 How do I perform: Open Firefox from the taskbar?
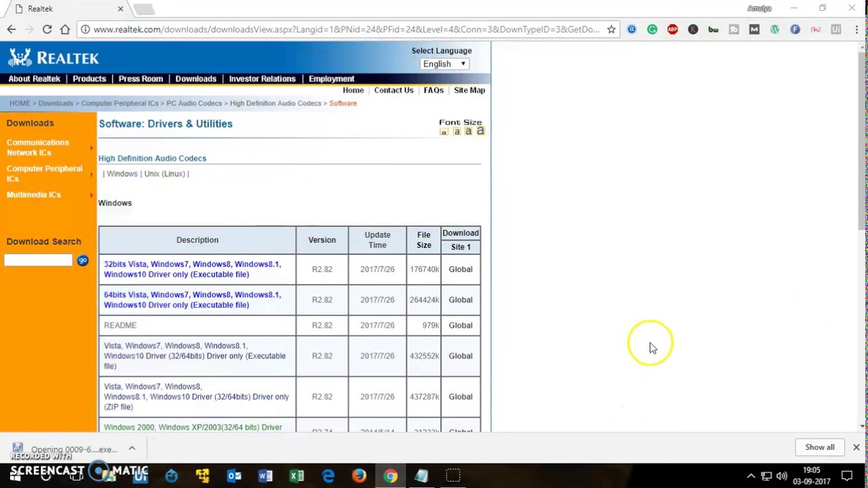(359, 476)
